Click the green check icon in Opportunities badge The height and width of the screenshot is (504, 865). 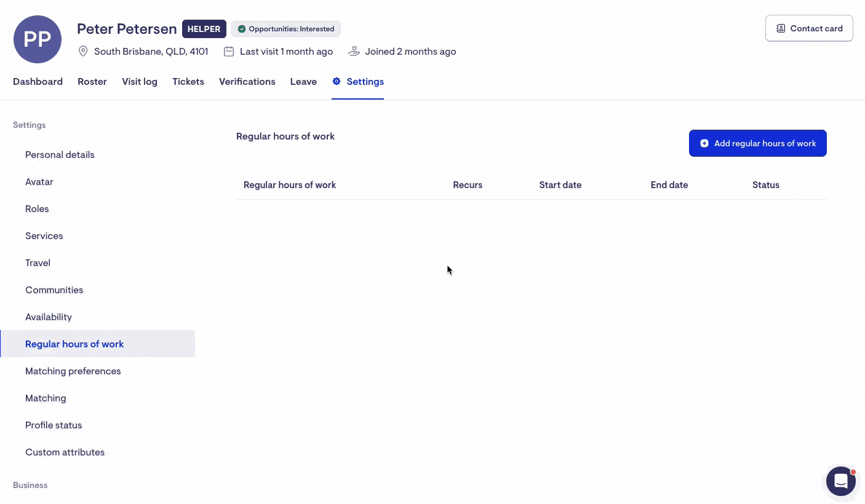[242, 29]
